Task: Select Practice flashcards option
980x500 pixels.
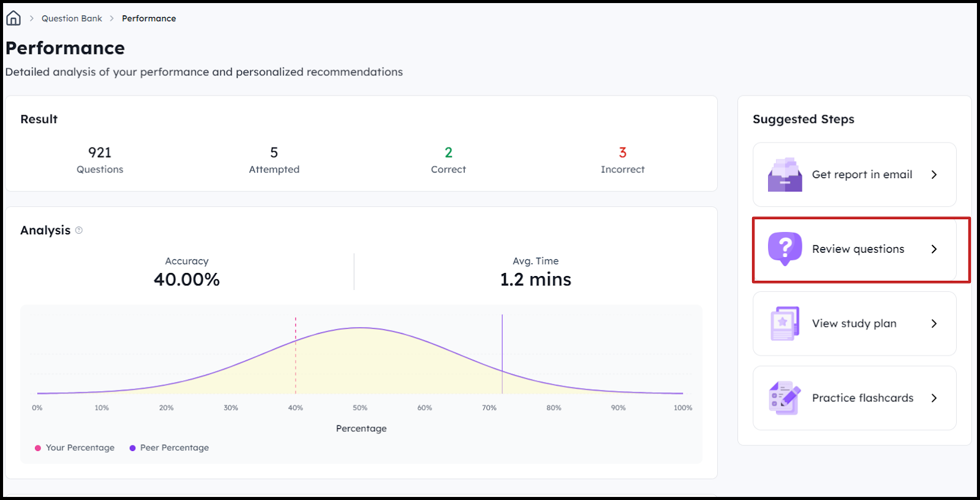Action: [x=862, y=398]
